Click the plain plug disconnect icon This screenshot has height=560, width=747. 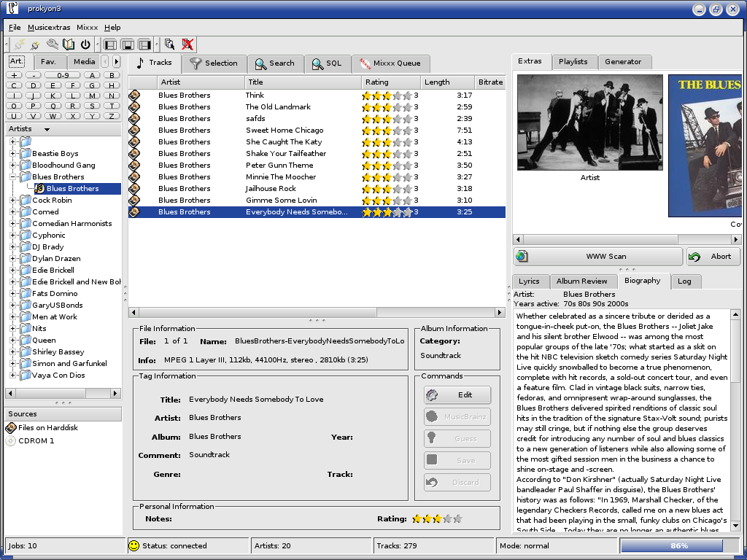tap(35, 45)
